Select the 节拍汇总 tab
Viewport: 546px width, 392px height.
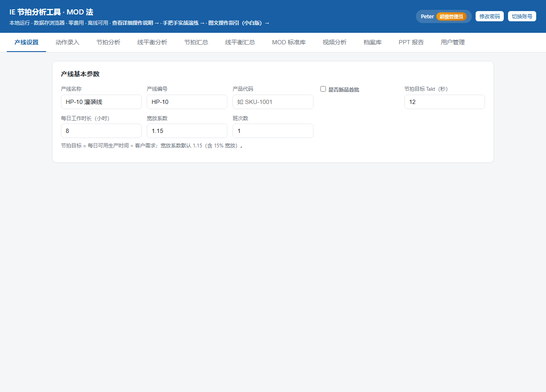(x=196, y=43)
